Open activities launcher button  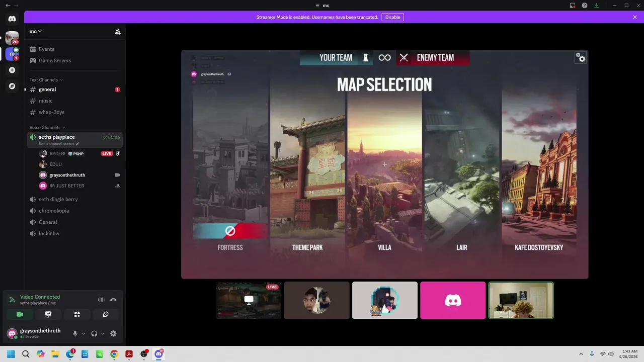point(77,314)
